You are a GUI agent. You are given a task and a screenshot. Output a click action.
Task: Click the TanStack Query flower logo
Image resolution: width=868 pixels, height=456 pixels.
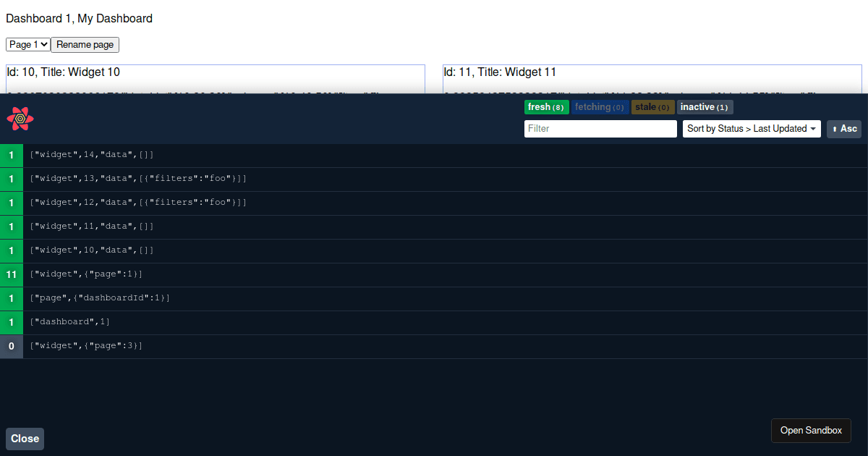tap(20, 119)
